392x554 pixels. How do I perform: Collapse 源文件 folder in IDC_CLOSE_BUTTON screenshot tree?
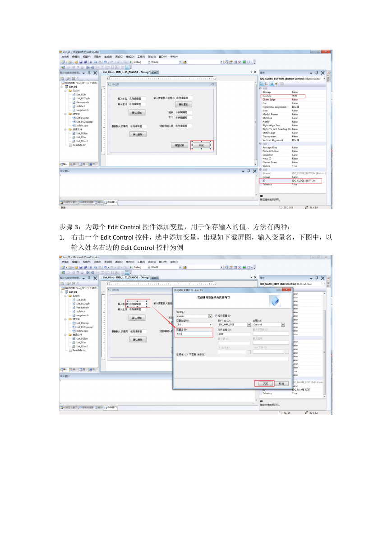click(65, 114)
